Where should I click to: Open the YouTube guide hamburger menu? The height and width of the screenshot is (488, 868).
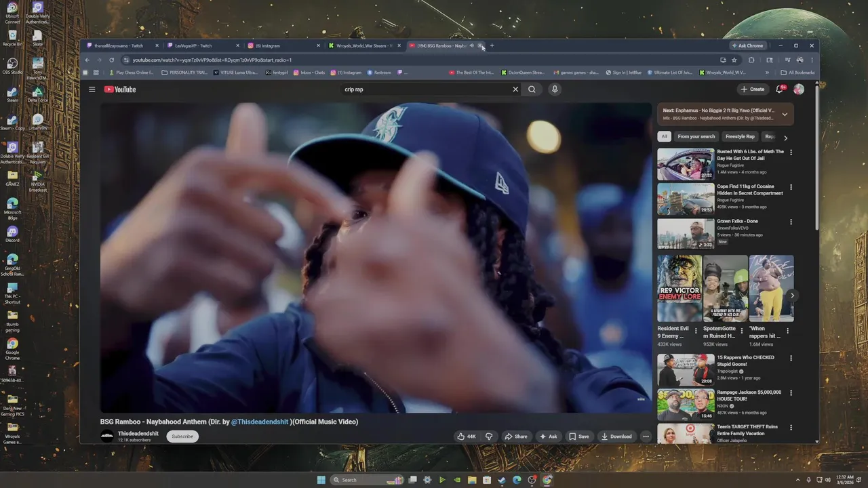pyautogui.click(x=92, y=89)
